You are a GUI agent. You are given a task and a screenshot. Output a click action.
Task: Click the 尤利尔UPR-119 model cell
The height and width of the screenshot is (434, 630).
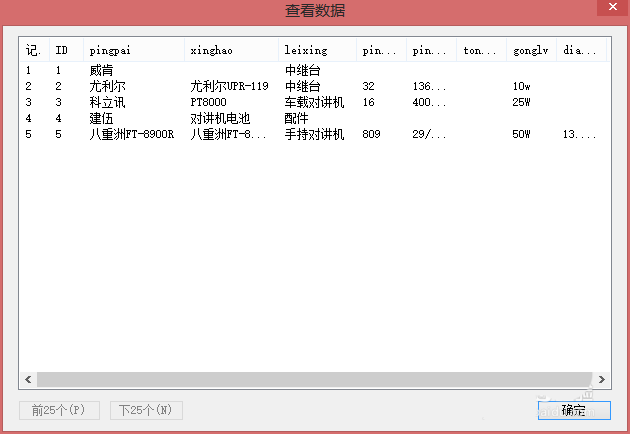(229, 86)
